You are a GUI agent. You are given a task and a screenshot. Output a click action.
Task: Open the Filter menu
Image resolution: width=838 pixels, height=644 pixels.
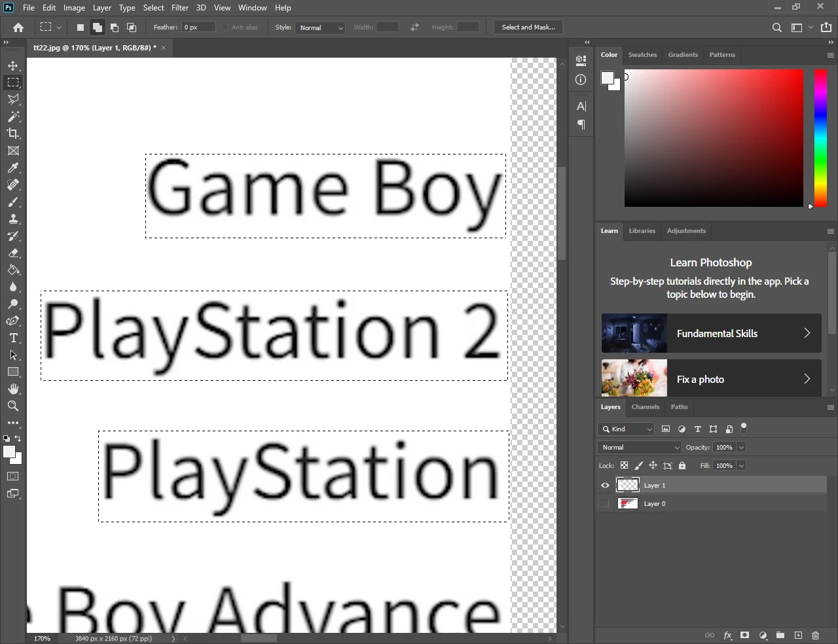[180, 8]
